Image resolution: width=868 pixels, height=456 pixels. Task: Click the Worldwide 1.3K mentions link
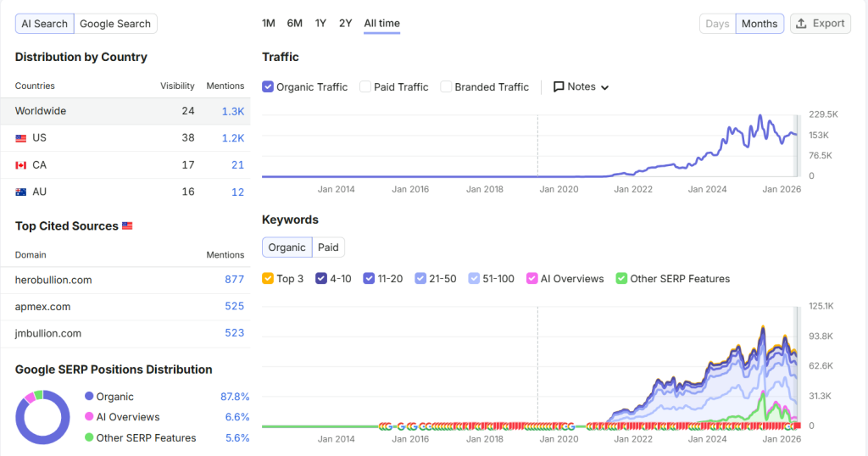click(x=233, y=111)
